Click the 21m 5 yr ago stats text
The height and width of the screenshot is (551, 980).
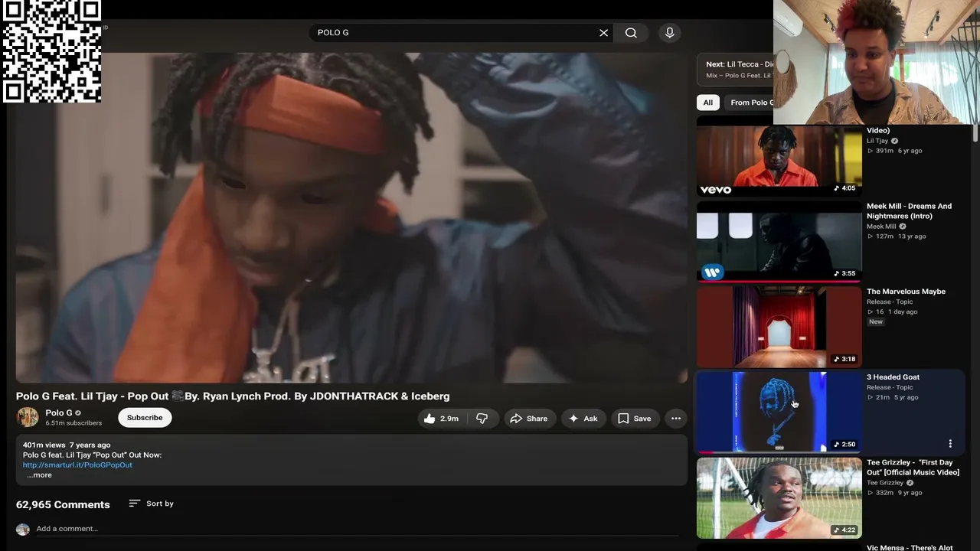click(x=893, y=397)
